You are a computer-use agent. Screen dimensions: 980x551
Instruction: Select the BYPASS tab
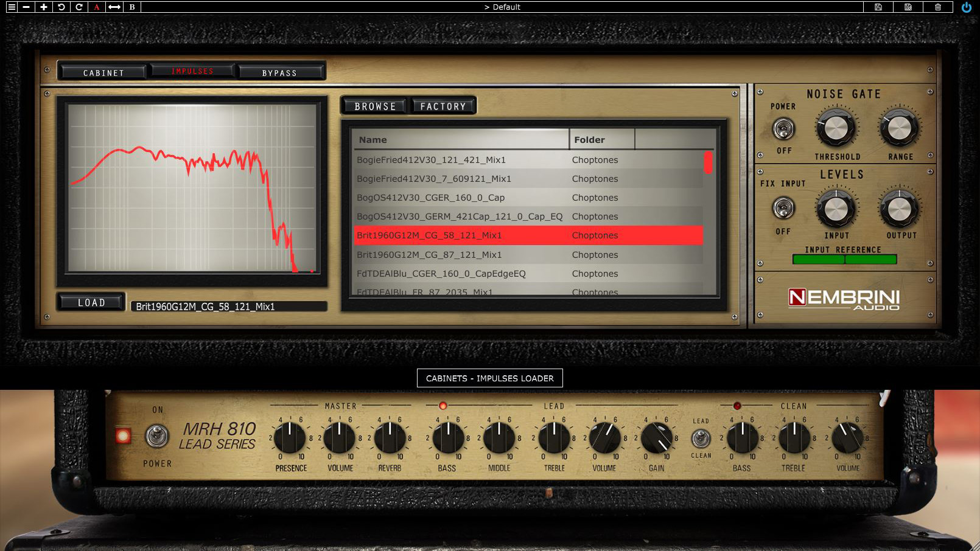[281, 72]
